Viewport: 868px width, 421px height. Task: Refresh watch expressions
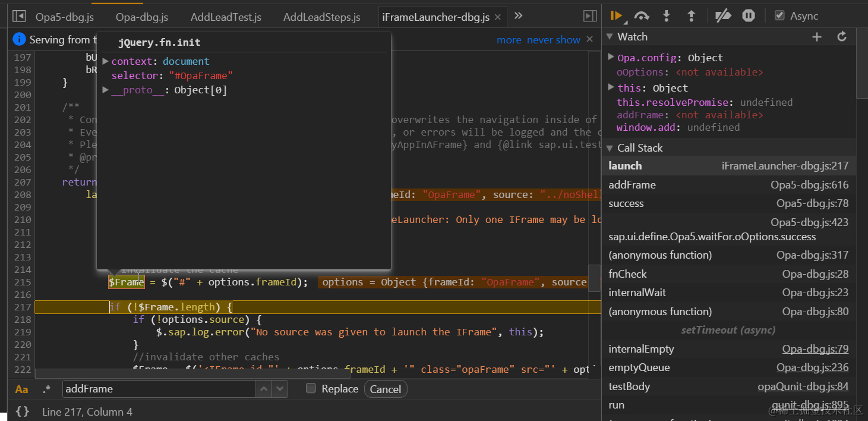pyautogui.click(x=842, y=37)
